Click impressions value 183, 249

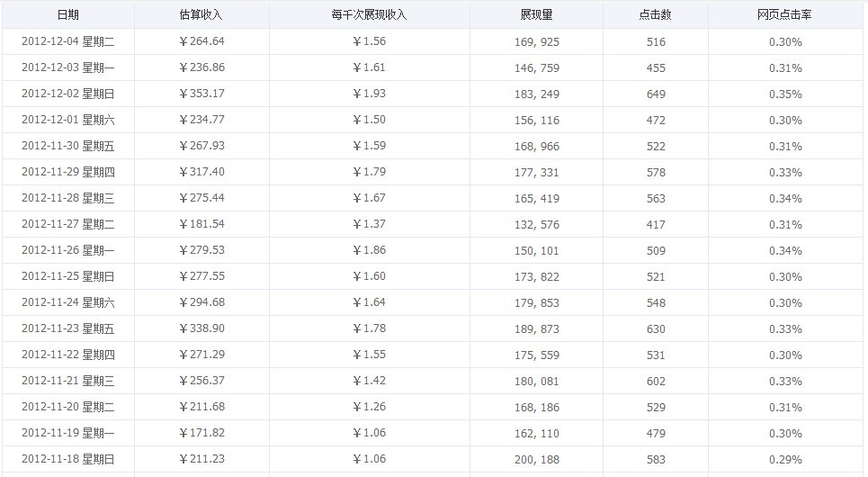[x=536, y=94]
